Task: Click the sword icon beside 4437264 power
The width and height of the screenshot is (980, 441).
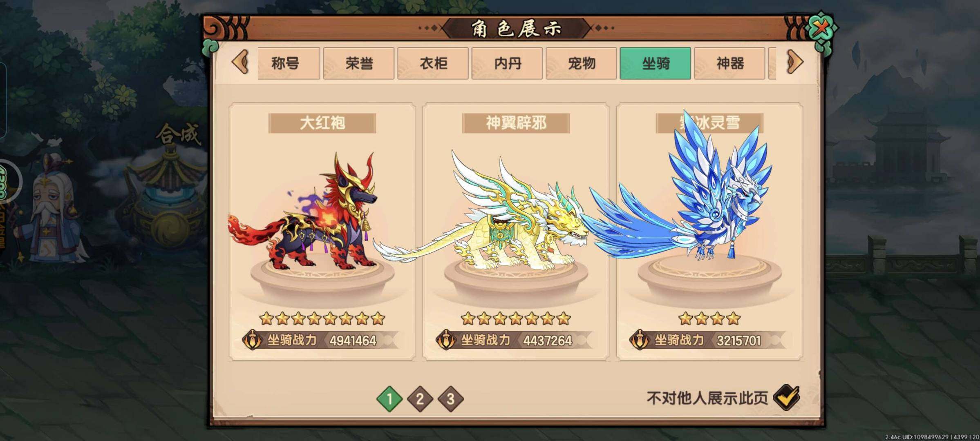Action: click(x=446, y=340)
